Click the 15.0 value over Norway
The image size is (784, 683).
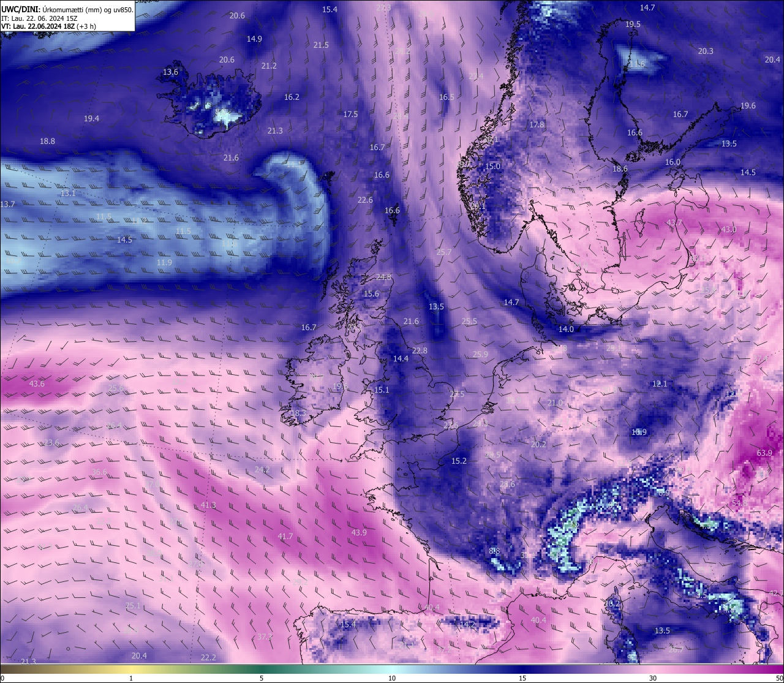click(x=492, y=166)
